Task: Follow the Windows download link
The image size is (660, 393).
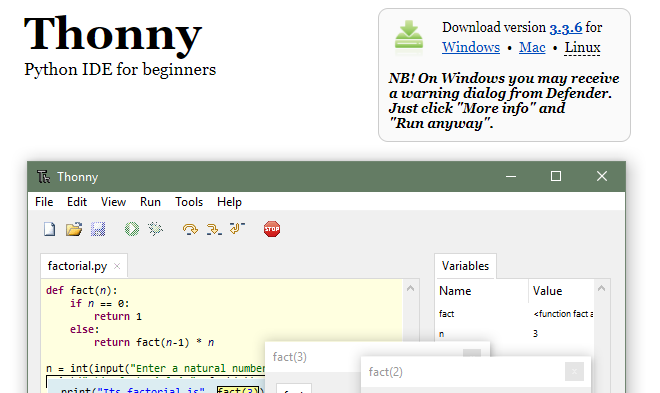Action: (471, 47)
